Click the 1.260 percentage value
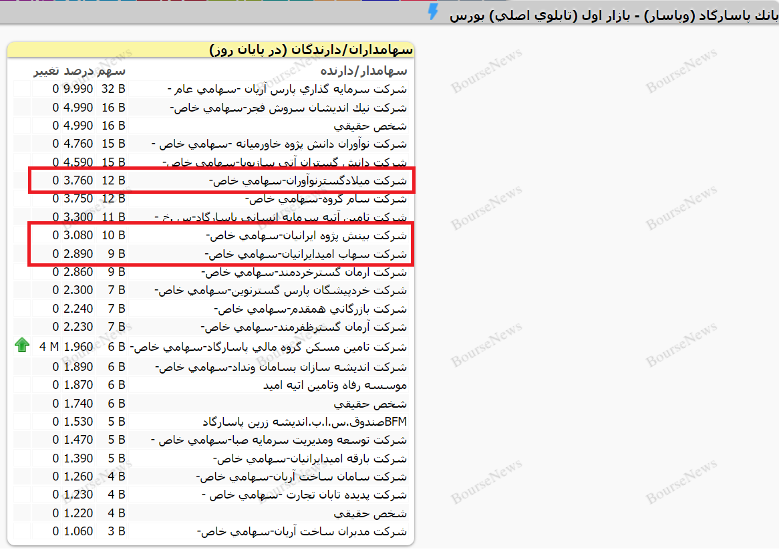This screenshot has height=550, width=780. (x=78, y=476)
